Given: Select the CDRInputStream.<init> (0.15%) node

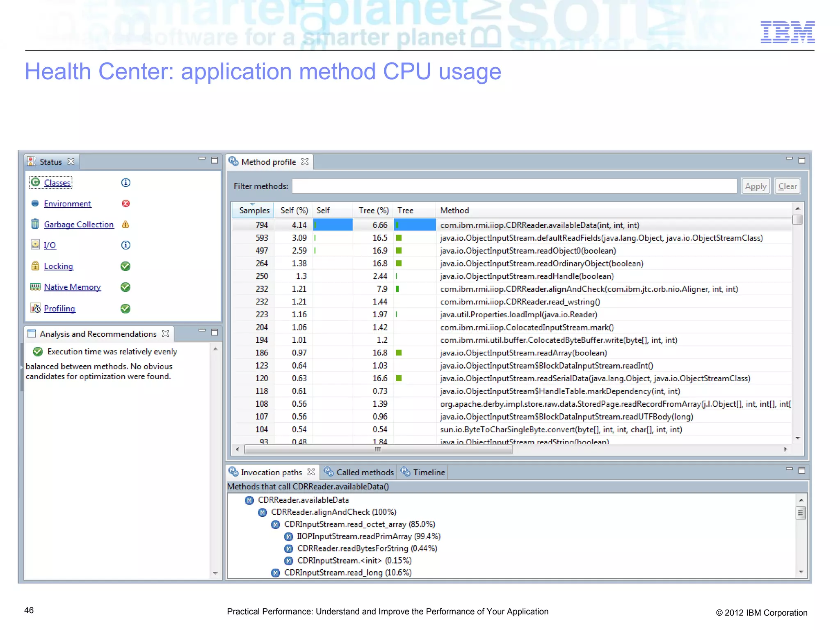Looking at the screenshot, I should pos(354,560).
